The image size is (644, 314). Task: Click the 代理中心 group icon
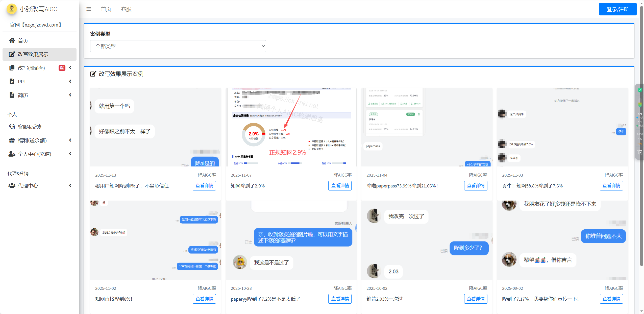[12, 185]
